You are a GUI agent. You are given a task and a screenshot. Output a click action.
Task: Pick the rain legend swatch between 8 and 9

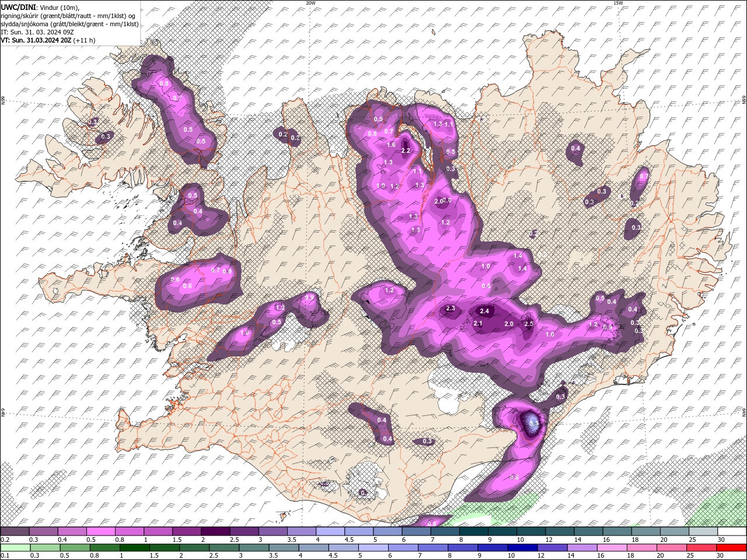[x=463, y=548]
